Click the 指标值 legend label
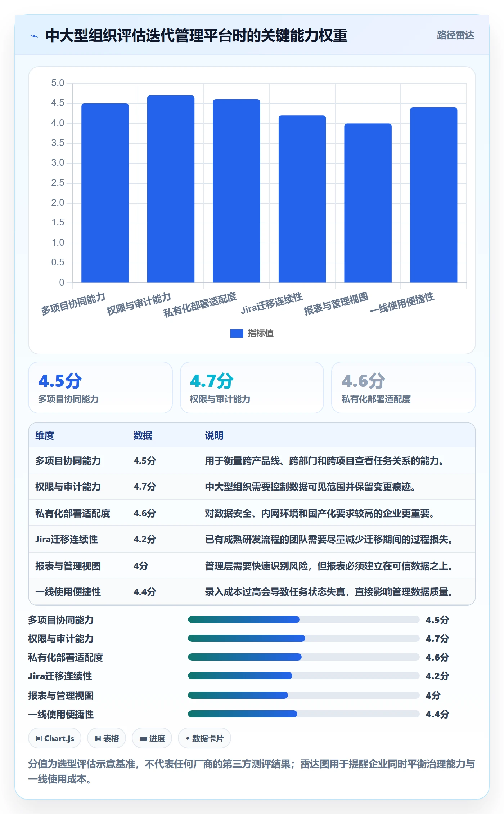Screen dimensions: 504x814 (x=261, y=334)
